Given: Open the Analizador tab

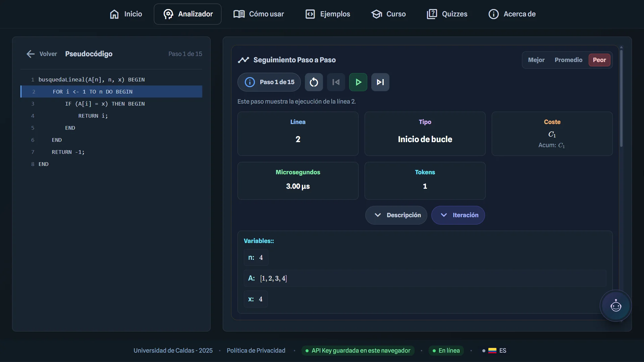Looking at the screenshot, I should pyautogui.click(x=187, y=14).
